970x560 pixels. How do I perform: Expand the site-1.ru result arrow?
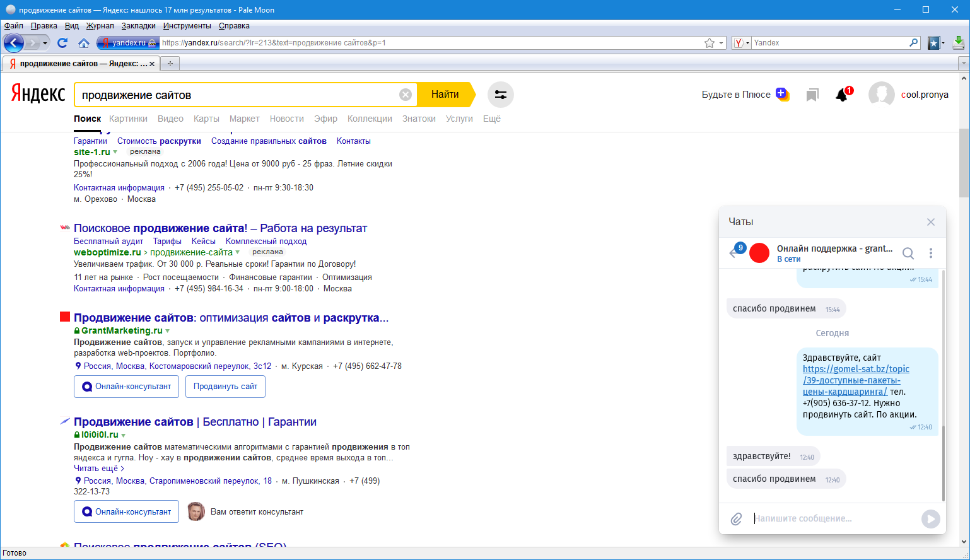click(115, 152)
